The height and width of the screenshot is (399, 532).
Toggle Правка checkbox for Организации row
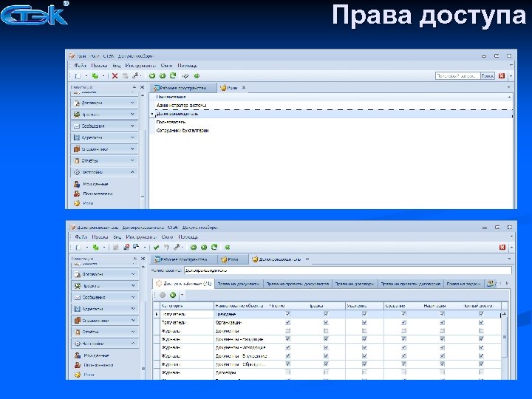coord(326,322)
